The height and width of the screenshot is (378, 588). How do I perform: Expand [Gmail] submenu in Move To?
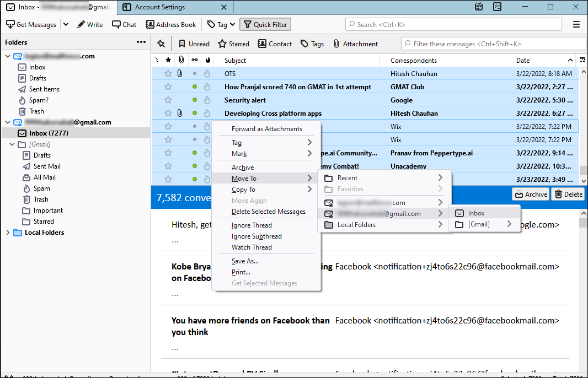click(x=484, y=224)
